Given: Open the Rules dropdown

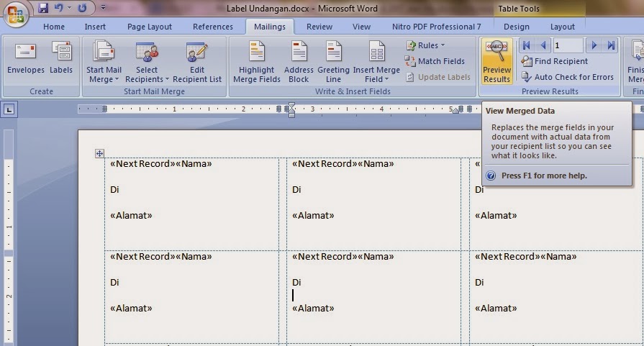Looking at the screenshot, I should (x=426, y=45).
